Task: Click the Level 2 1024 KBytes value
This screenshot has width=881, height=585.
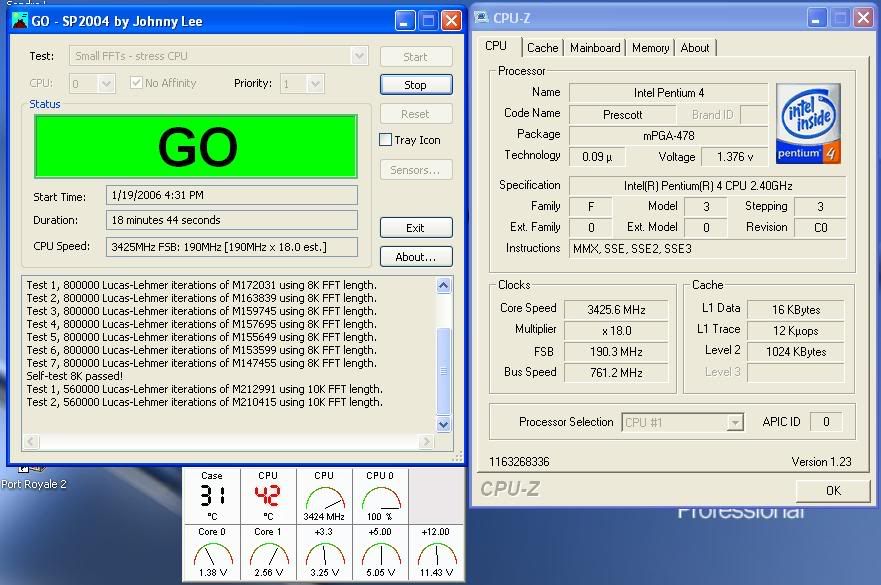Action: pos(796,352)
